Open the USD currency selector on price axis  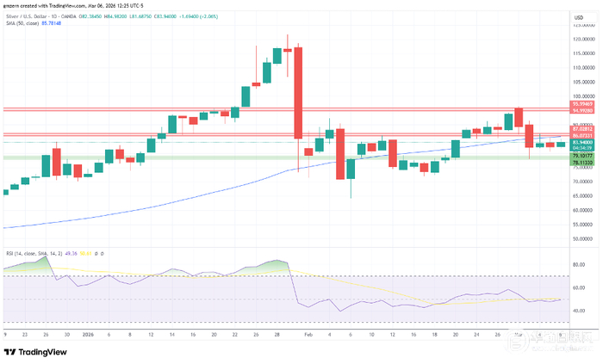click(579, 18)
